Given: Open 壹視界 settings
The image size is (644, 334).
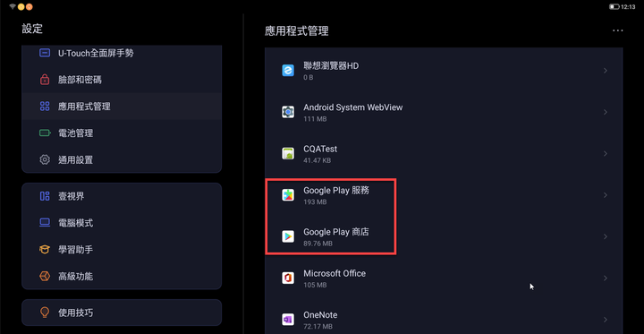Looking at the screenshot, I should [x=122, y=196].
